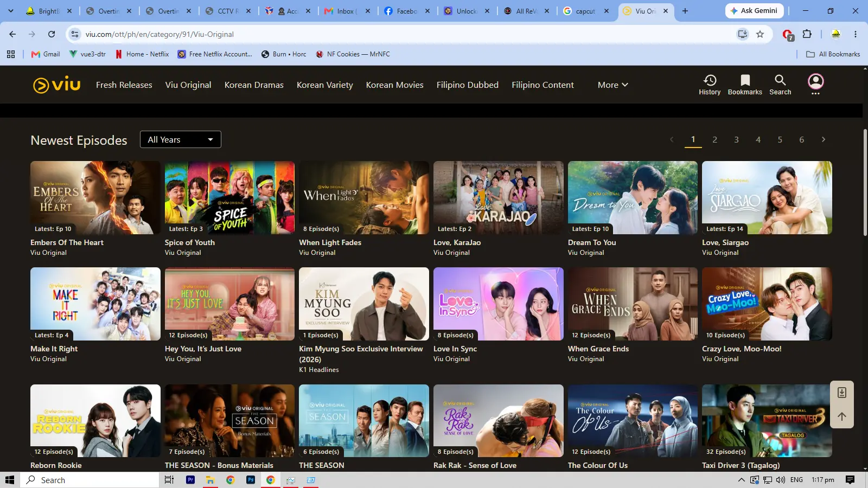Open Chrome's three-dot menu
868x488 pixels.
[x=856, y=34]
